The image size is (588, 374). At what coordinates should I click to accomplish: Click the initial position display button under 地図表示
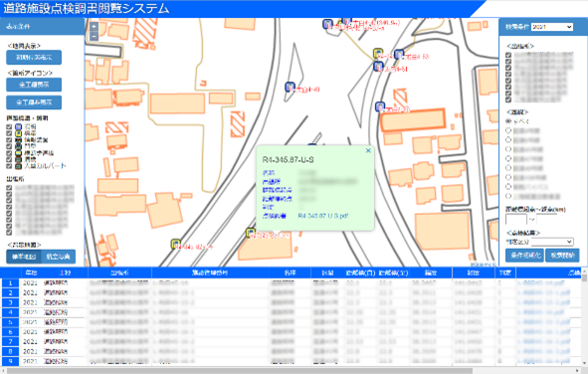[x=34, y=58]
